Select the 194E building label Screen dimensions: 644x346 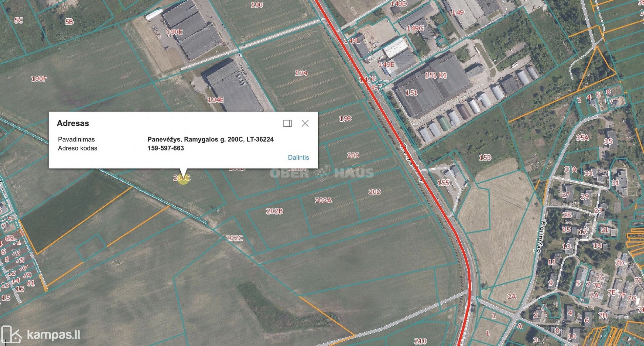pyautogui.click(x=216, y=100)
